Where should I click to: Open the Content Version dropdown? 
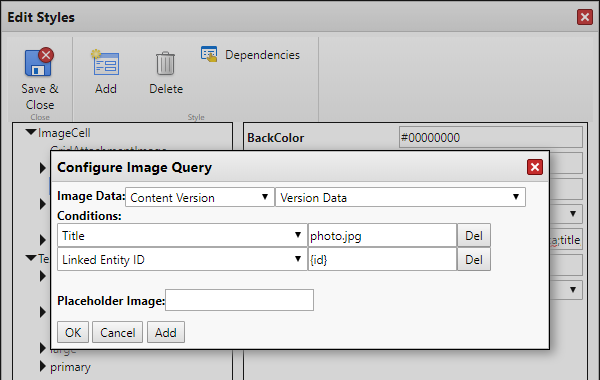200,197
